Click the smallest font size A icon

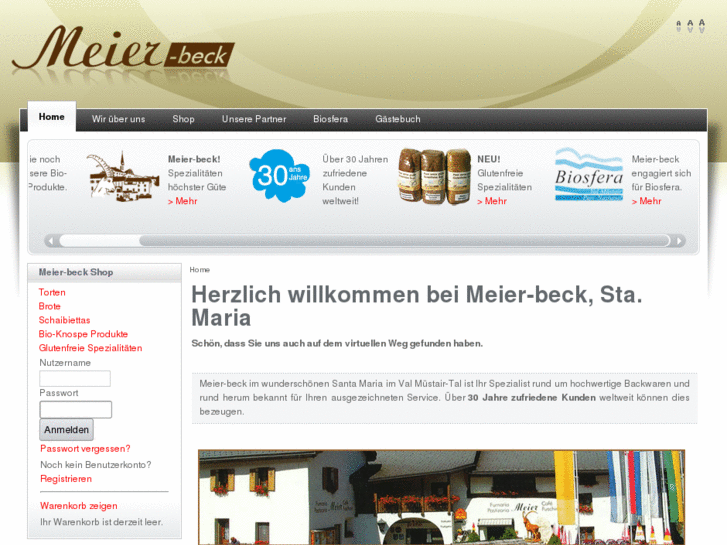(x=679, y=26)
